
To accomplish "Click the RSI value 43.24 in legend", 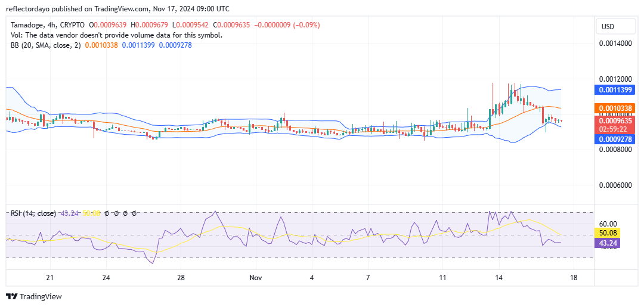I will click(x=69, y=213).
